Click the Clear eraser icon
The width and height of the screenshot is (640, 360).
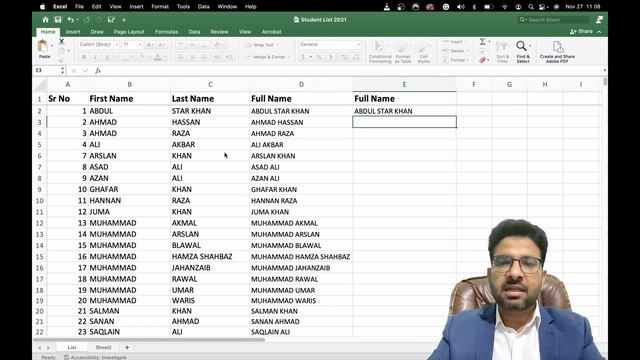click(x=482, y=60)
